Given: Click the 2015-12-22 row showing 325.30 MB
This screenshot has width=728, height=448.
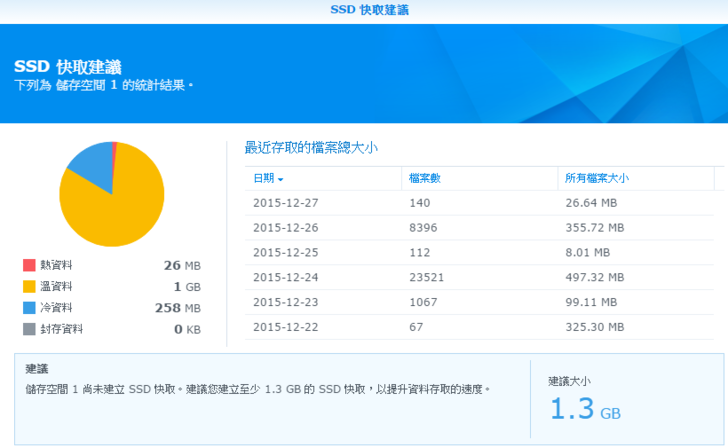Looking at the screenshot, I should pos(480,326).
